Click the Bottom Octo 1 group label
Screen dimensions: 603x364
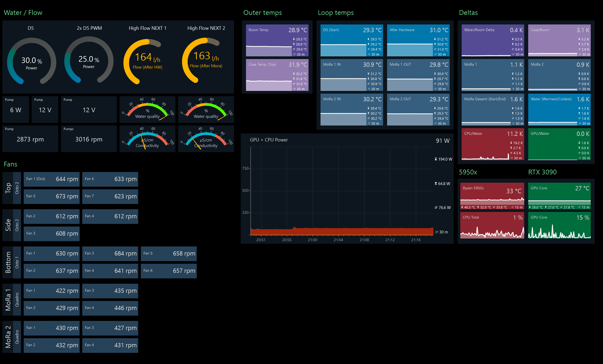[12, 262]
